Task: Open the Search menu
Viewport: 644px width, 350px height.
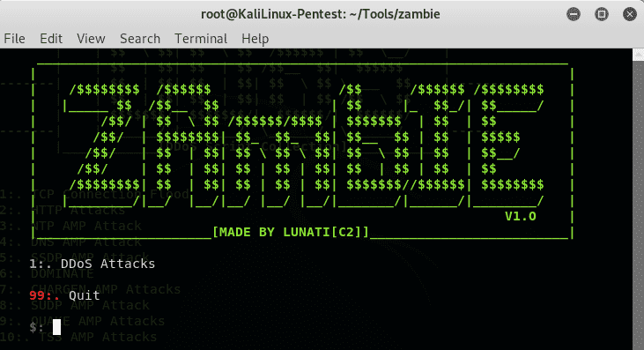Action: (x=140, y=39)
